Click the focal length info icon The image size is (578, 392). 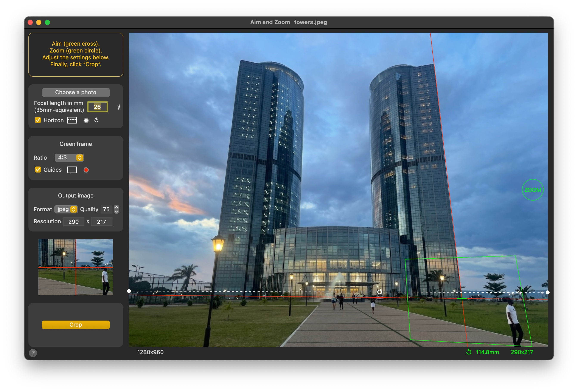[x=119, y=107]
